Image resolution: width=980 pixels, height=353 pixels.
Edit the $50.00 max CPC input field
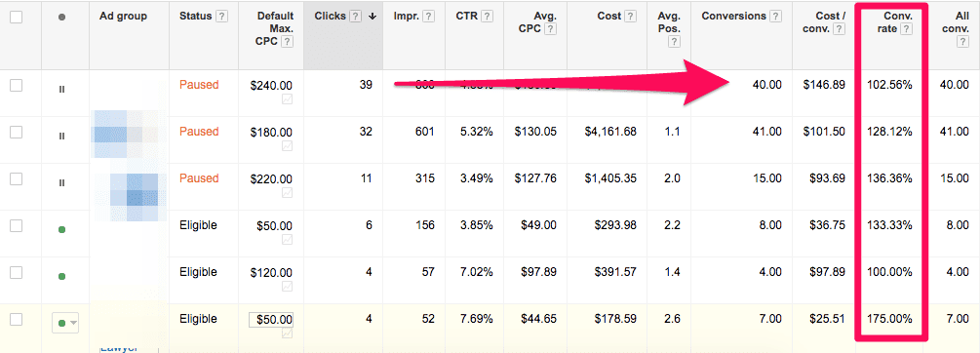coord(271,319)
